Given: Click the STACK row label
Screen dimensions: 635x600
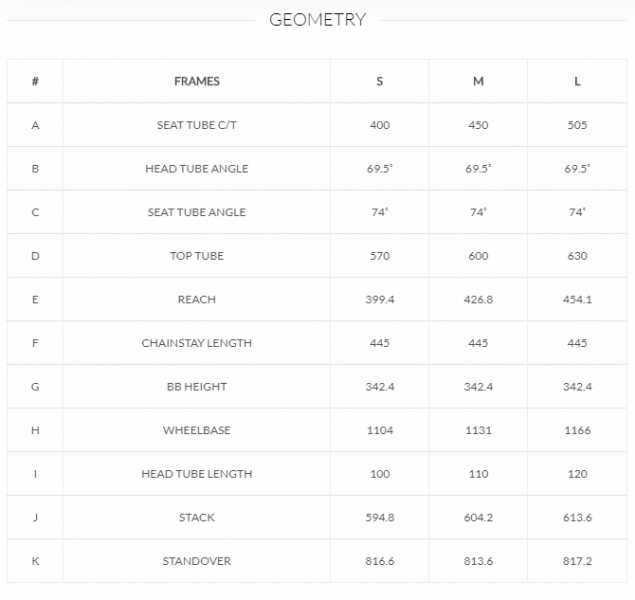Looking at the screenshot, I should click(196, 517).
